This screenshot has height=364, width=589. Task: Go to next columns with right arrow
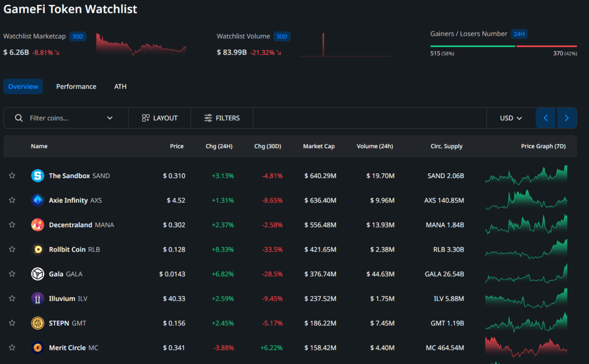[x=567, y=118]
